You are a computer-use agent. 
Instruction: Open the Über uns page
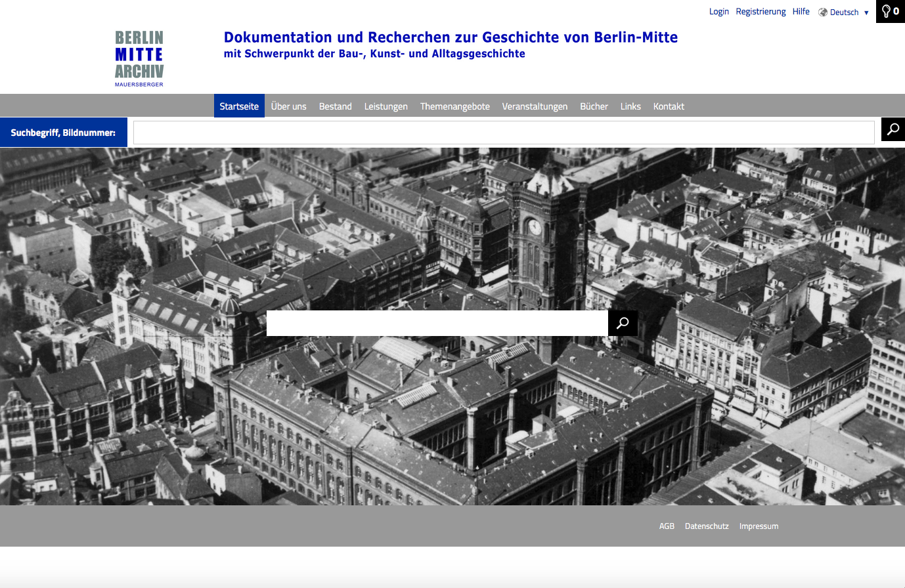[289, 106]
